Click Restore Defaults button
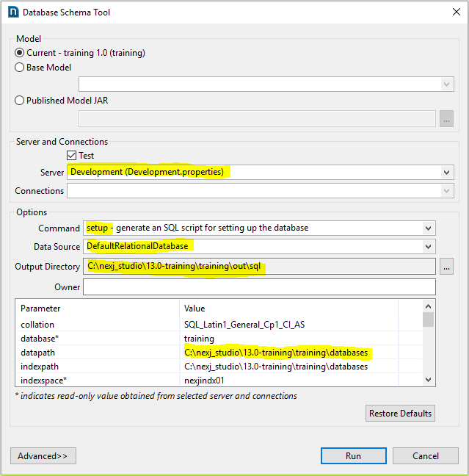Viewport: 469px width, 476px height. tap(400, 413)
